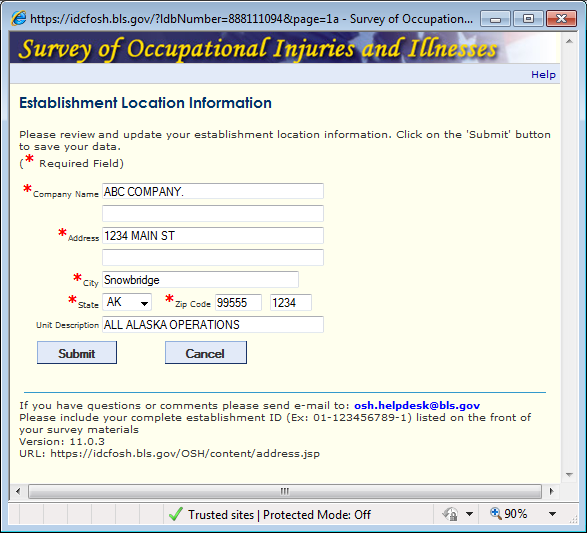Open the zoom level dropdown arrow
Viewport: 587px width, 533px height.
(x=552, y=514)
